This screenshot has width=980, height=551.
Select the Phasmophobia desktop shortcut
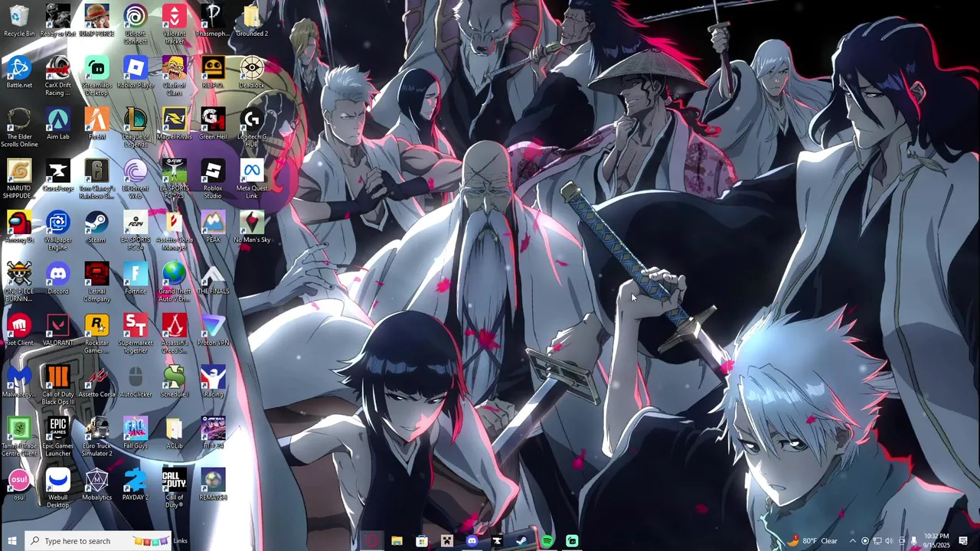[x=213, y=21]
